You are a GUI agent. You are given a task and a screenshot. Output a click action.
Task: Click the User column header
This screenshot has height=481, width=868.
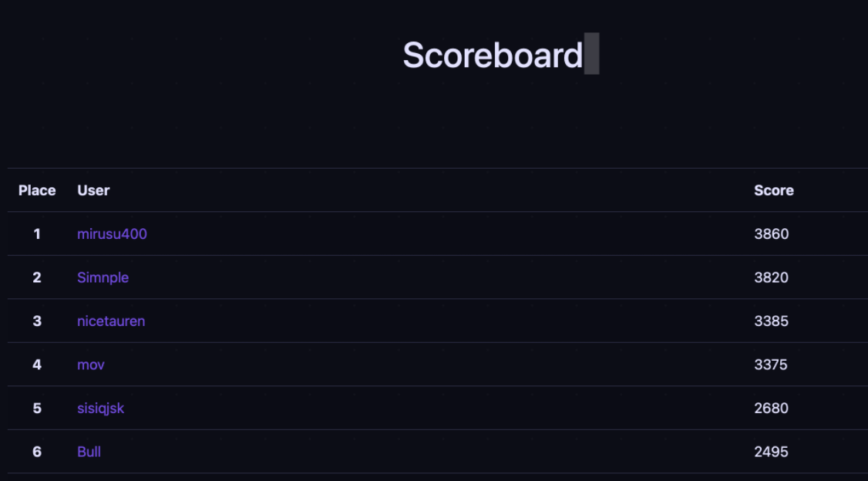[93, 190]
